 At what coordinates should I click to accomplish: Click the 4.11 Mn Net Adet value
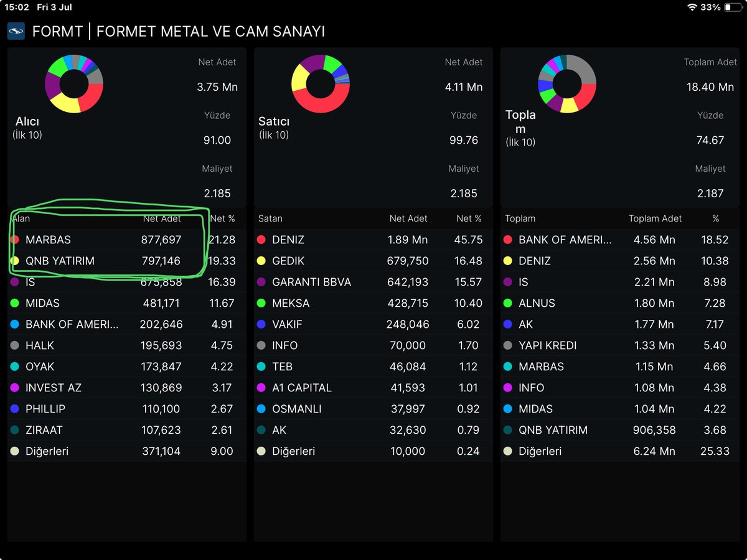(x=464, y=87)
